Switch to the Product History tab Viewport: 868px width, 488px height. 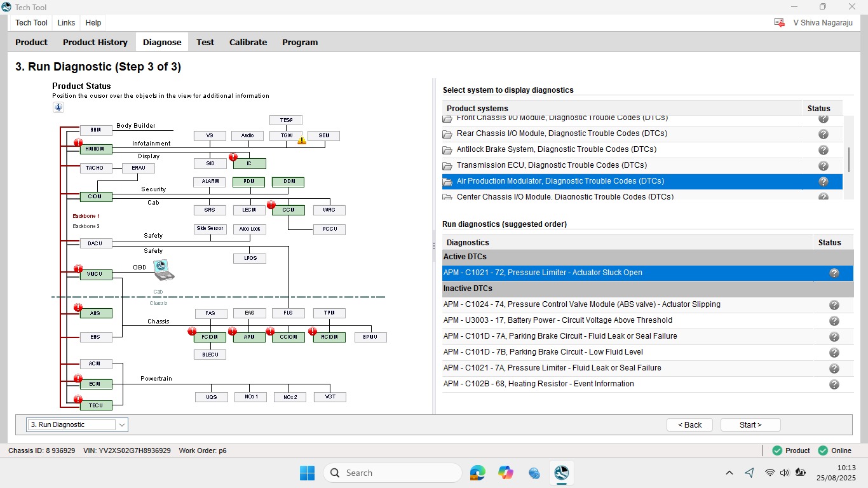tap(95, 43)
